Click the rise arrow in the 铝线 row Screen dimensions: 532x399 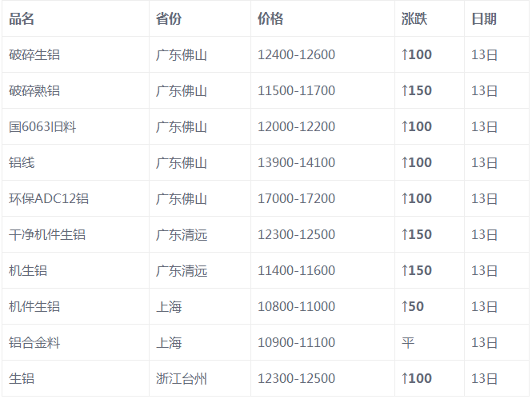(x=405, y=163)
